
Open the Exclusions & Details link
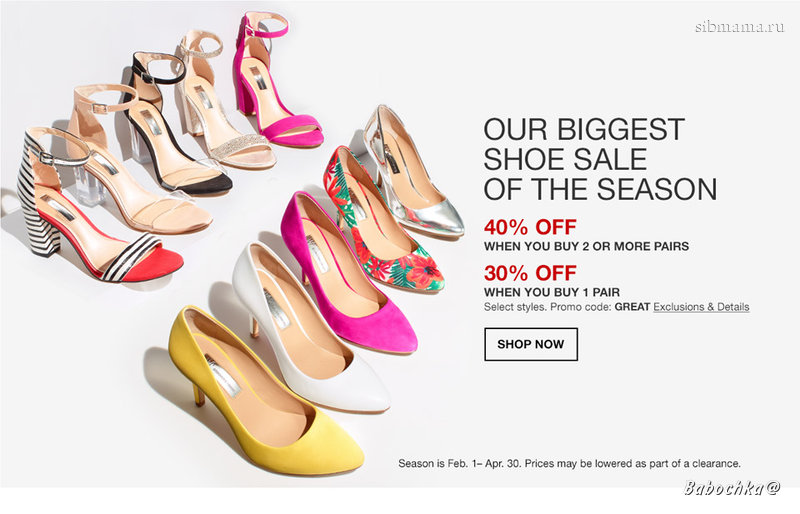click(x=701, y=307)
